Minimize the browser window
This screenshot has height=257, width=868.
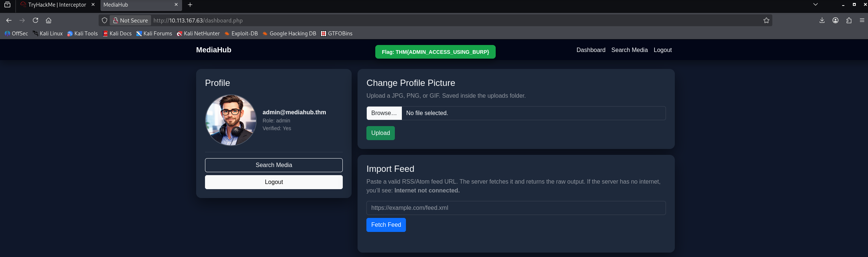pyautogui.click(x=843, y=5)
